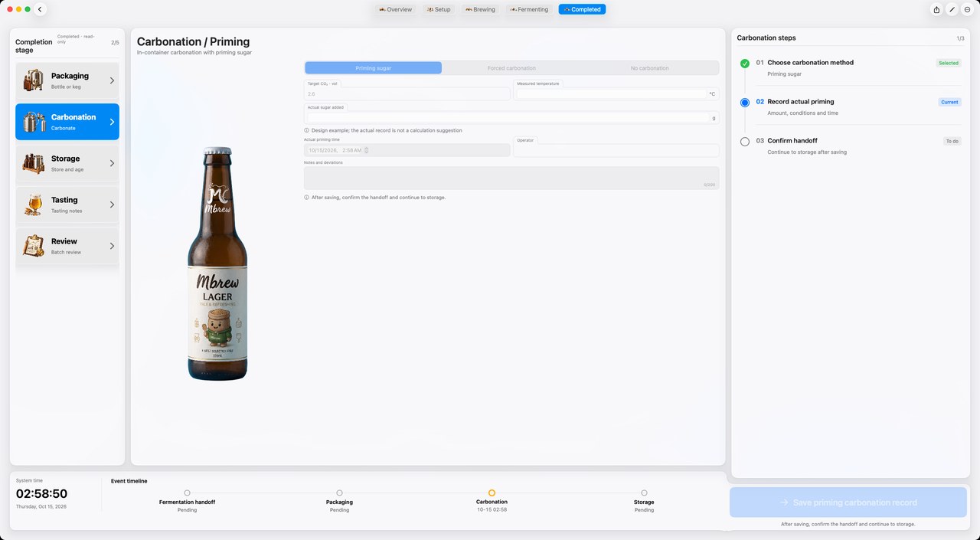Open the share icon at top right
This screenshot has height=540, width=980.
pos(936,9)
